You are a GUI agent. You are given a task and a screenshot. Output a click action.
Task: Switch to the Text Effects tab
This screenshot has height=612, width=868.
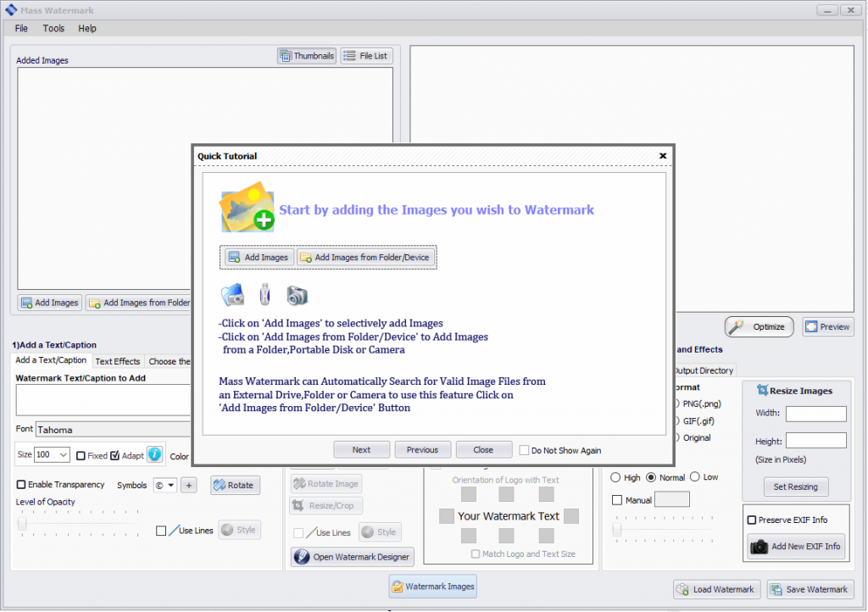pyautogui.click(x=118, y=360)
